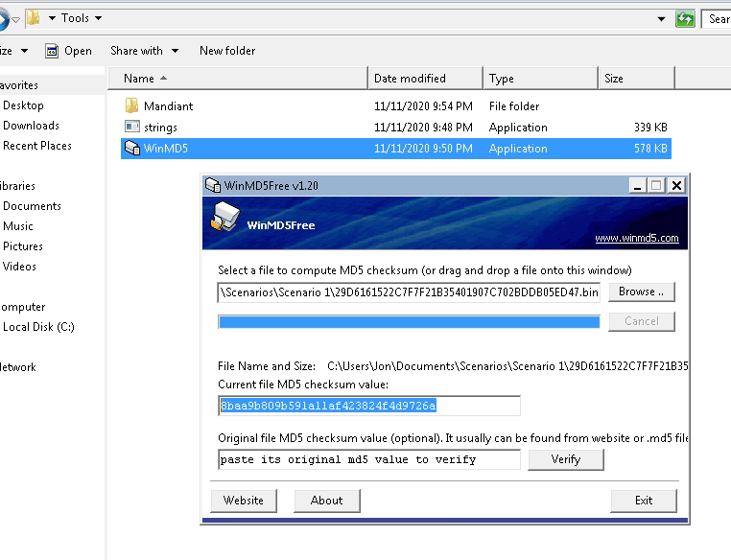Click date 11/11/2020 9:54 PM

click(423, 106)
